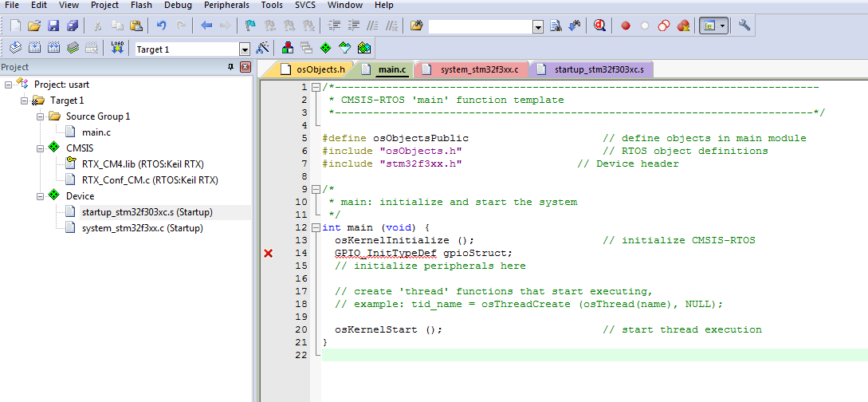Open the Target 1 dropdown list

click(x=245, y=49)
